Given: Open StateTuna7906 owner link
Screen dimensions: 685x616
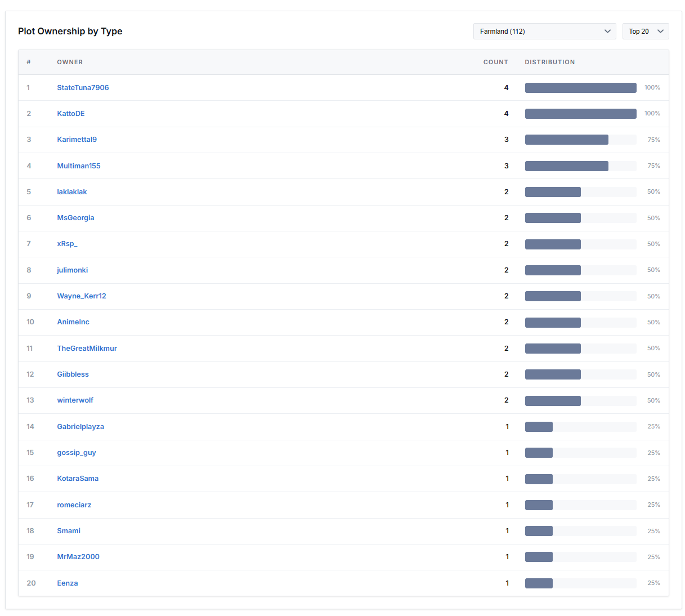Looking at the screenshot, I should point(83,88).
